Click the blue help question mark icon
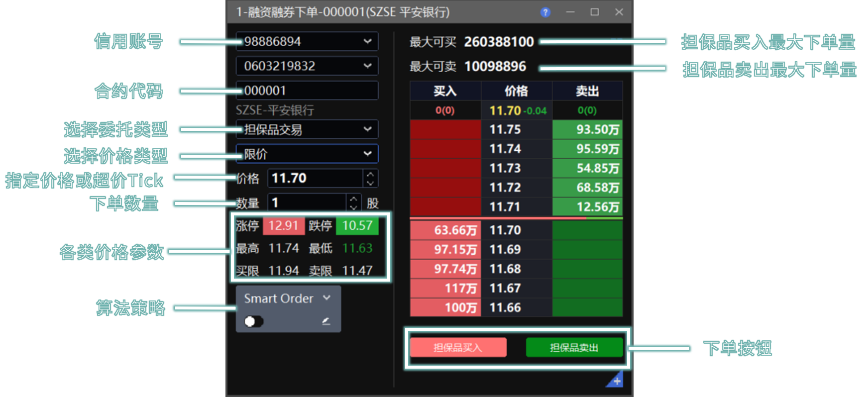 545,12
